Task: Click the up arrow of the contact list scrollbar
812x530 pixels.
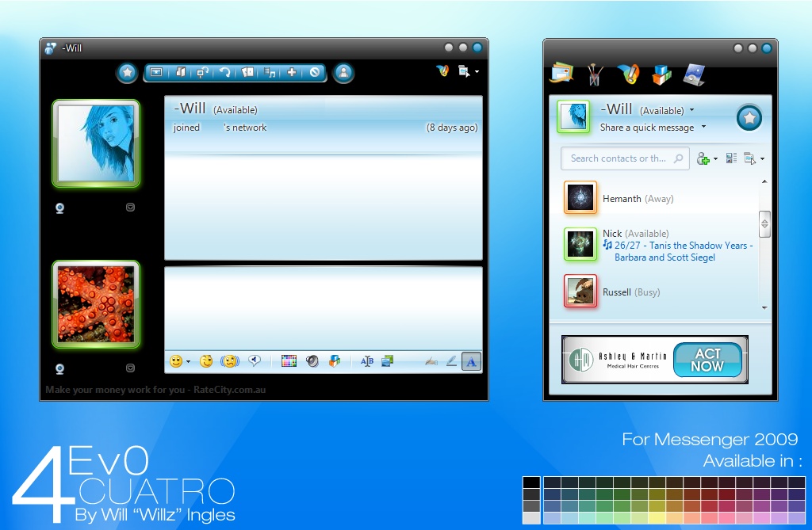Action: tap(764, 181)
